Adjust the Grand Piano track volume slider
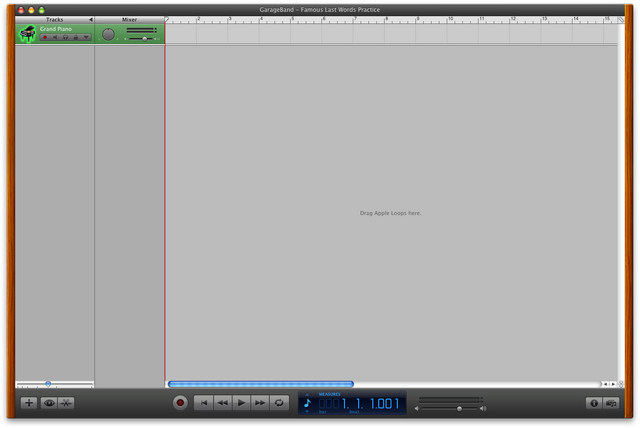 144,39
